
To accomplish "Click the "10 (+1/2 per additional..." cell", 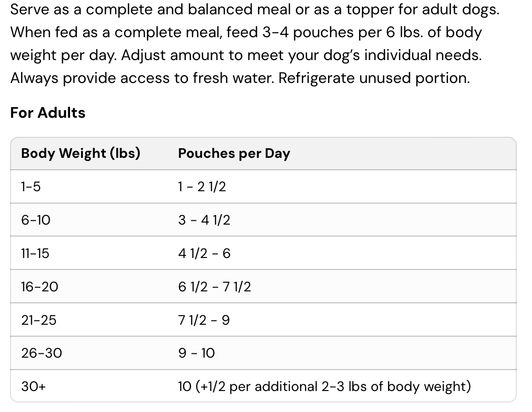I will 324,386.
